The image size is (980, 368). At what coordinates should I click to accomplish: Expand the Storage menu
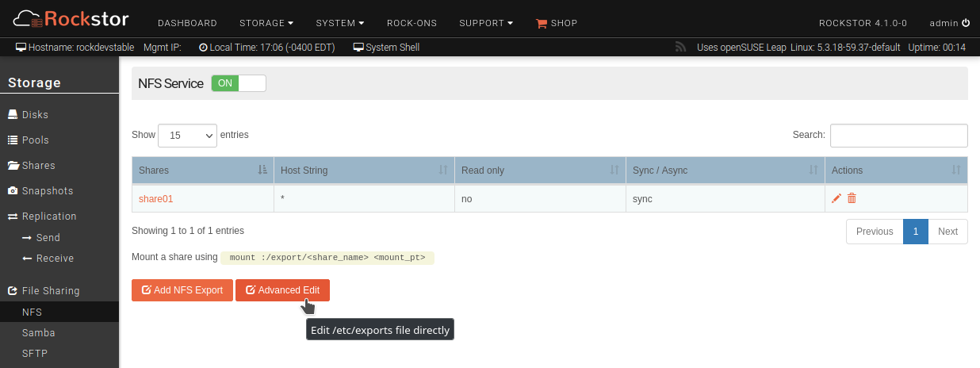[266, 23]
